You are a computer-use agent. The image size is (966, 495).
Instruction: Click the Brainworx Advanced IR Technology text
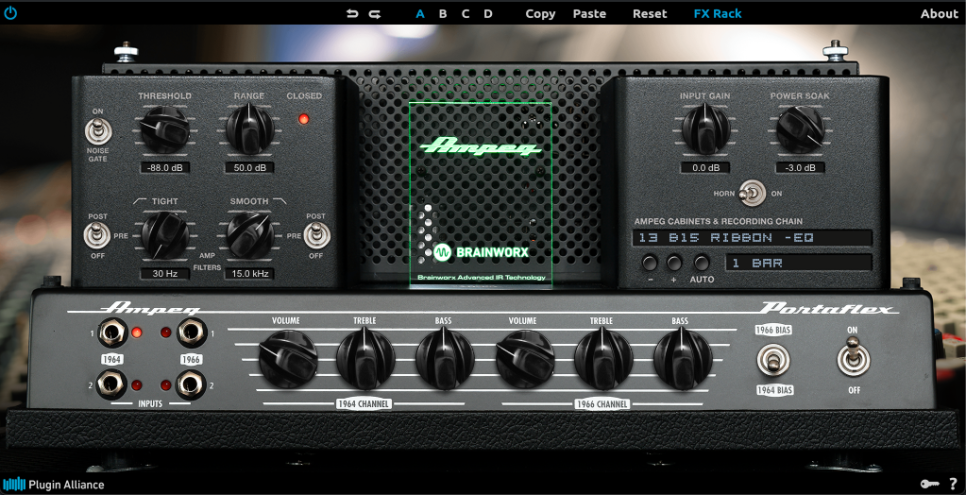[x=481, y=278]
